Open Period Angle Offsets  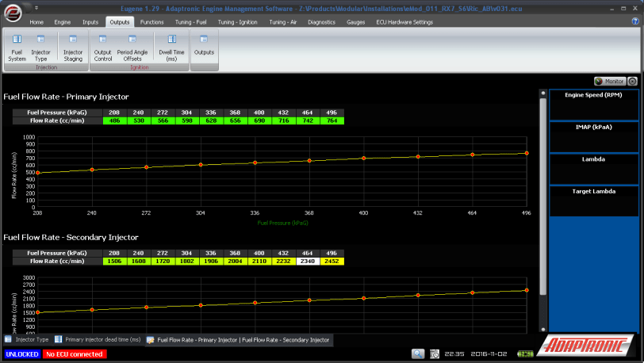coord(132,47)
